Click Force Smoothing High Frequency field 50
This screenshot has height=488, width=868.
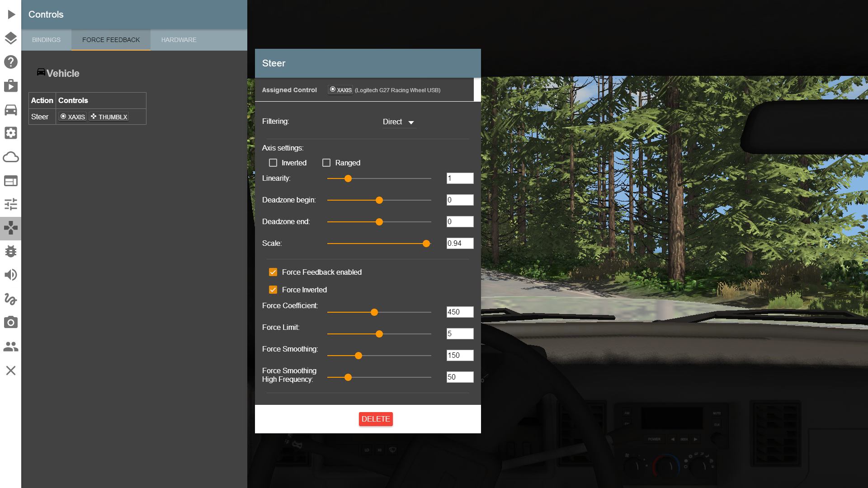point(460,377)
